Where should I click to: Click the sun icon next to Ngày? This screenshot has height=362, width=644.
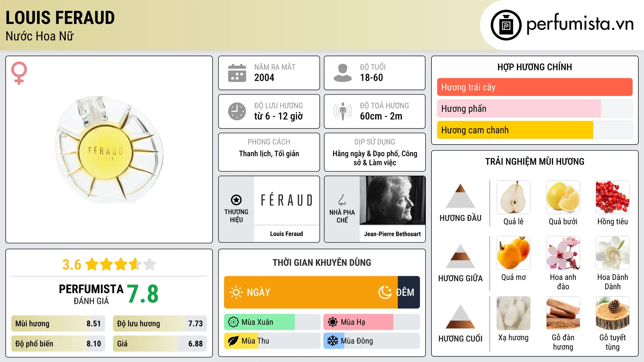coord(236,292)
